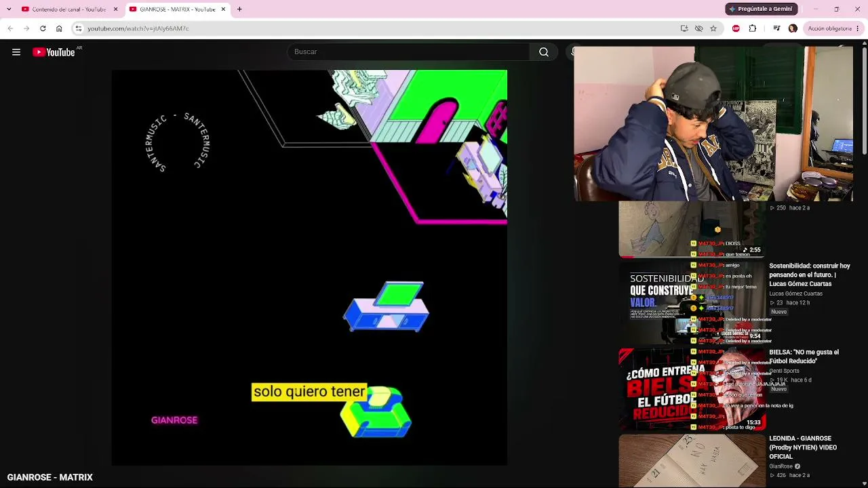View site information beside the URL

point(79,28)
